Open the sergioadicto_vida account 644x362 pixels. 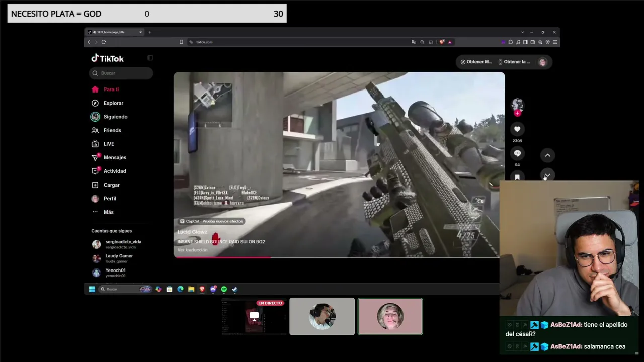coord(117,244)
